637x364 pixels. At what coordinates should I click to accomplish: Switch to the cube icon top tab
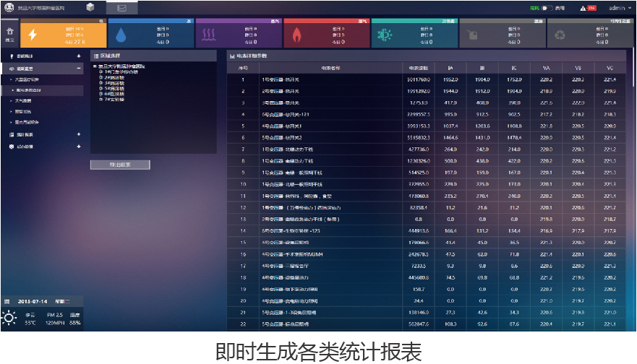90,8
